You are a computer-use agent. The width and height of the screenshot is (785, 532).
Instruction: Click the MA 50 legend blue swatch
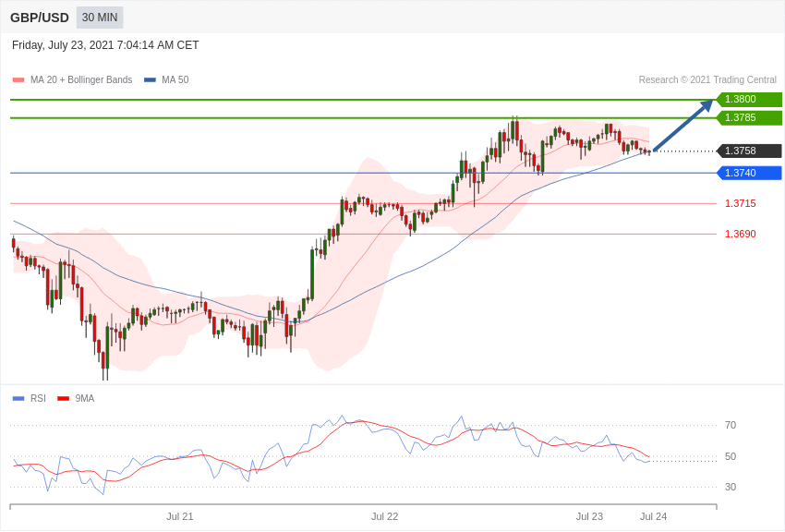coord(150,80)
